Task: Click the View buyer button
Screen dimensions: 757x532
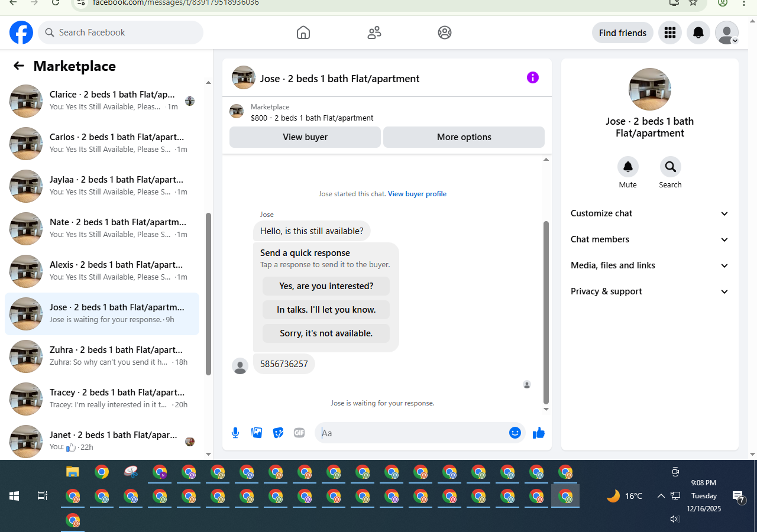Action: [x=305, y=137]
